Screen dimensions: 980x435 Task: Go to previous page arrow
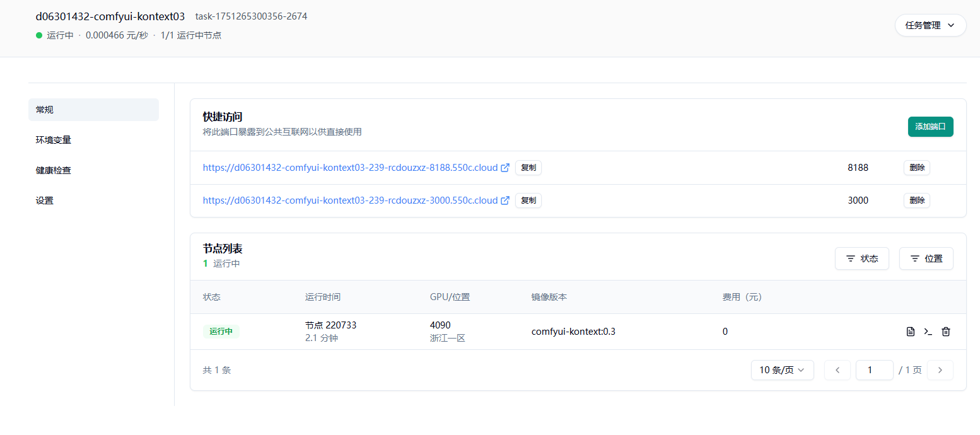(837, 370)
